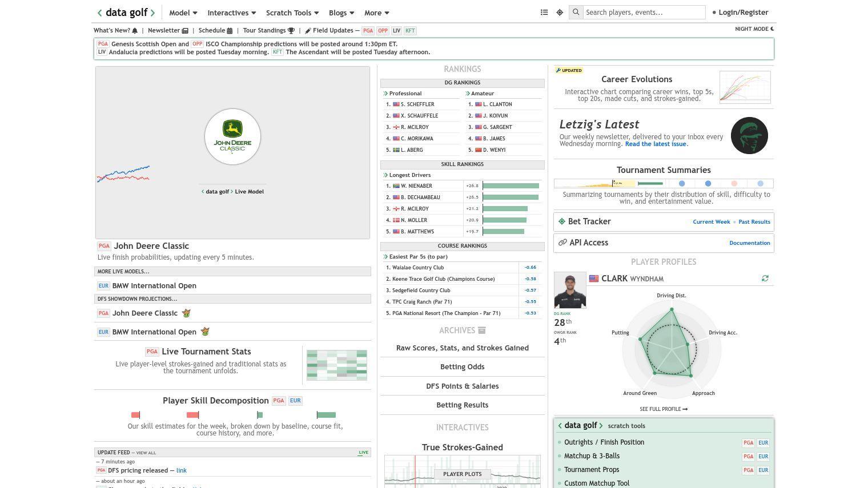Screen dimensions: 868x488
Task: Click the LIV badge in Field Updates
Action: pos(396,31)
